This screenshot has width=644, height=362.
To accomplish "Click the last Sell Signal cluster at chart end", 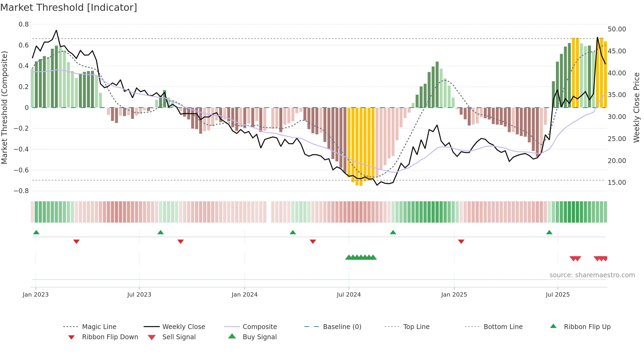I will (601, 259).
